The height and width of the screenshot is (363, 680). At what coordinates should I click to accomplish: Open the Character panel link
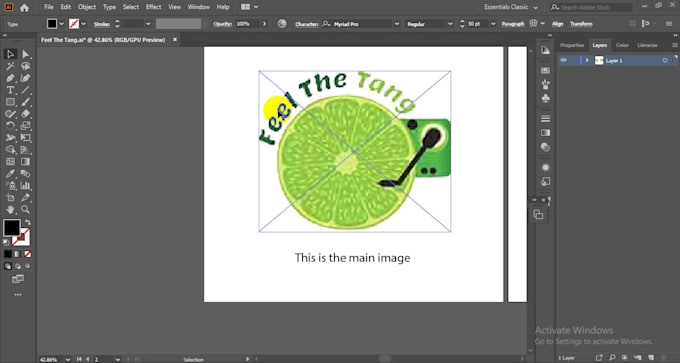(x=307, y=24)
